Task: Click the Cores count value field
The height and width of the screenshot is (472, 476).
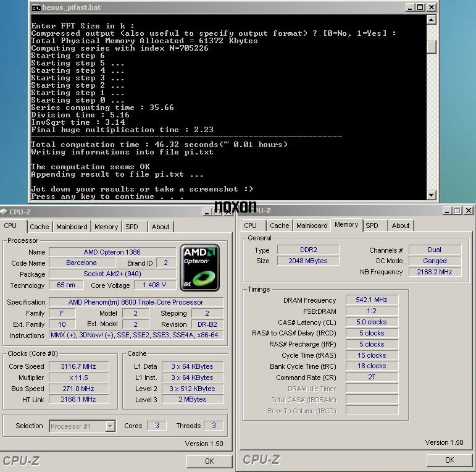Action: pos(157,426)
